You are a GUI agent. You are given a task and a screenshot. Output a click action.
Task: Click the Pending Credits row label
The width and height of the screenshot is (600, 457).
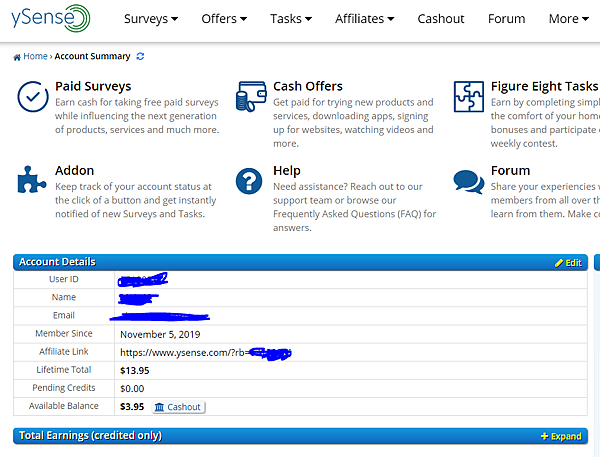(x=64, y=388)
